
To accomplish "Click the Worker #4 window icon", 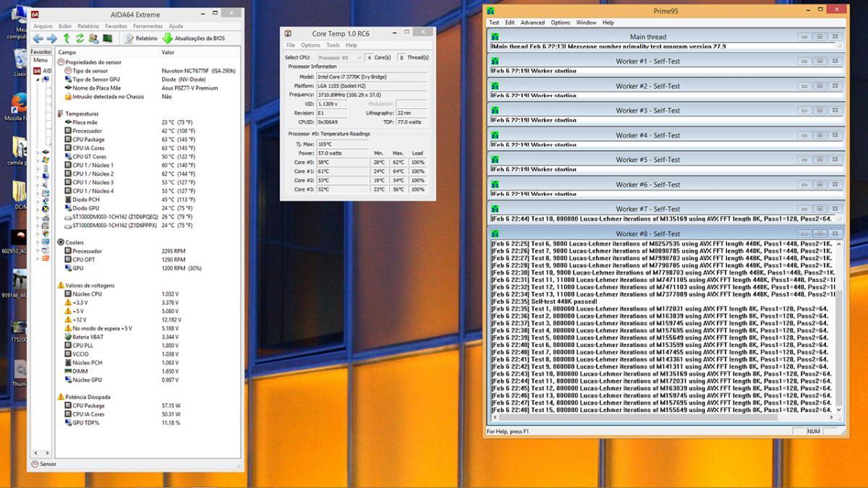I will [x=495, y=135].
